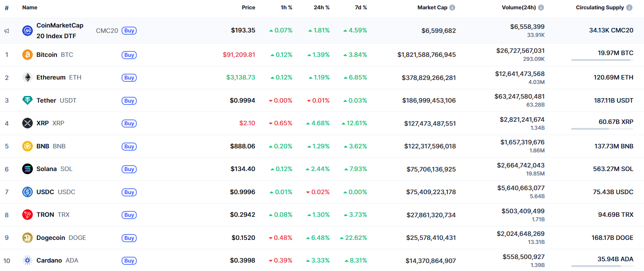Screen dimensions: 644x271
Task: Click the Circulating Supply info icon
Action: pos(629,8)
